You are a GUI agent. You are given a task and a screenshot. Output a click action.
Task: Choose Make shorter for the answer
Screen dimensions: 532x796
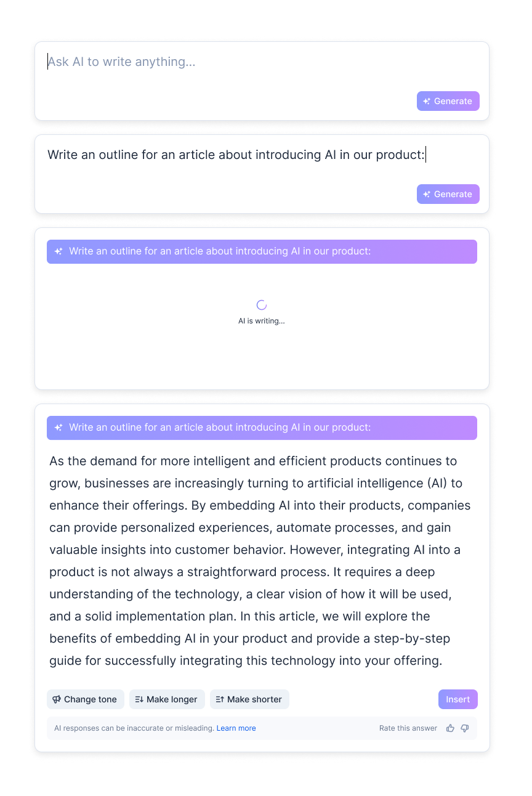[249, 699]
